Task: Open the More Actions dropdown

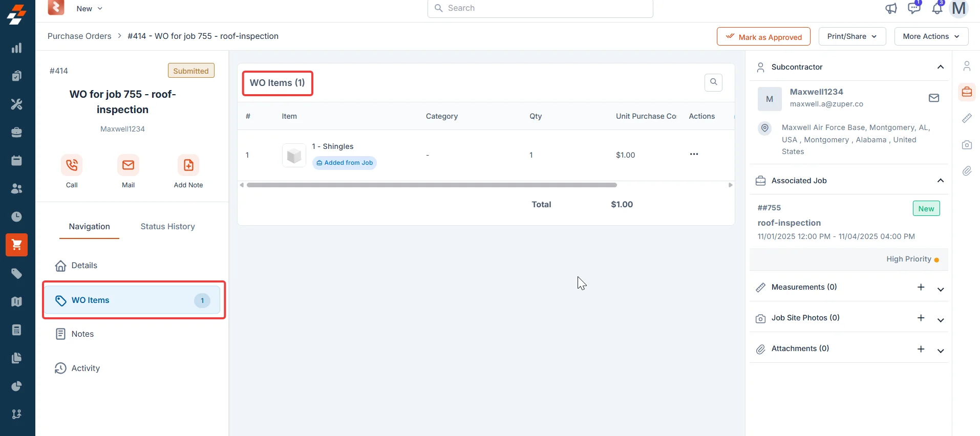Action: click(931, 36)
